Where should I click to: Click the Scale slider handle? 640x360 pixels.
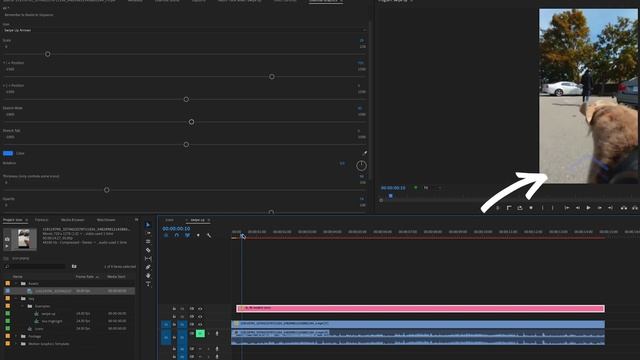tap(48, 54)
